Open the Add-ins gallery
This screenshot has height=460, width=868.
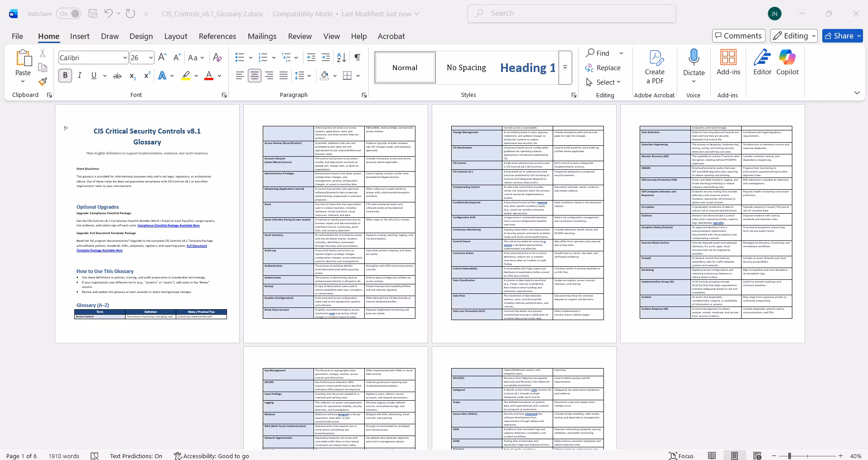pos(728,62)
